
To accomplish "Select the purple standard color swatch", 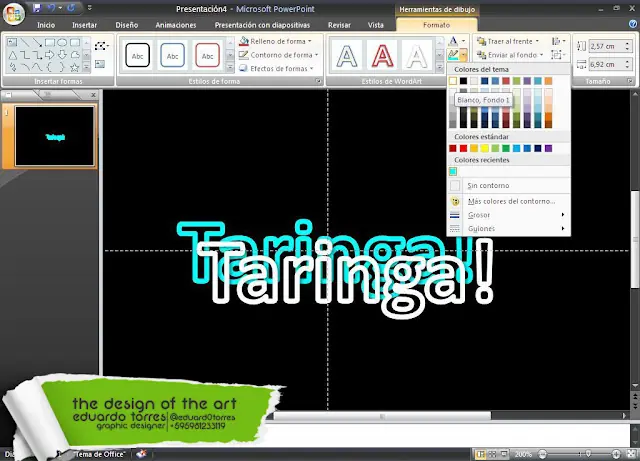I will 548,148.
